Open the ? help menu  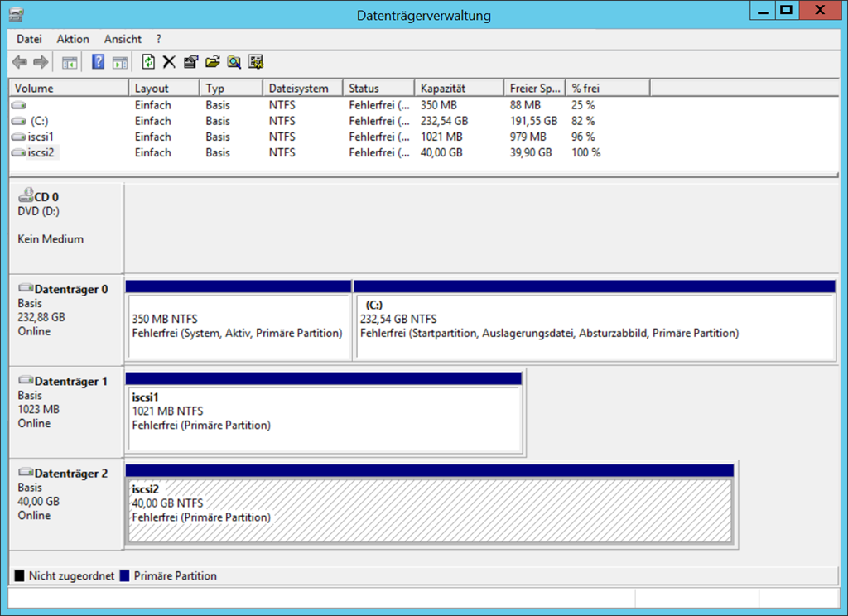pyautogui.click(x=158, y=39)
